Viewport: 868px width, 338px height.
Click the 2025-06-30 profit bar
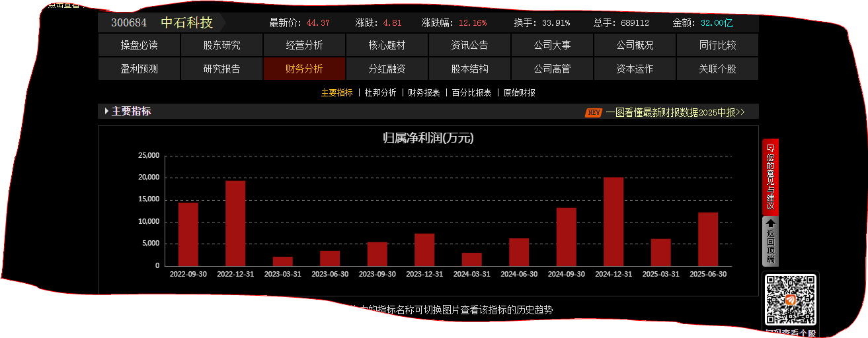[x=708, y=239]
